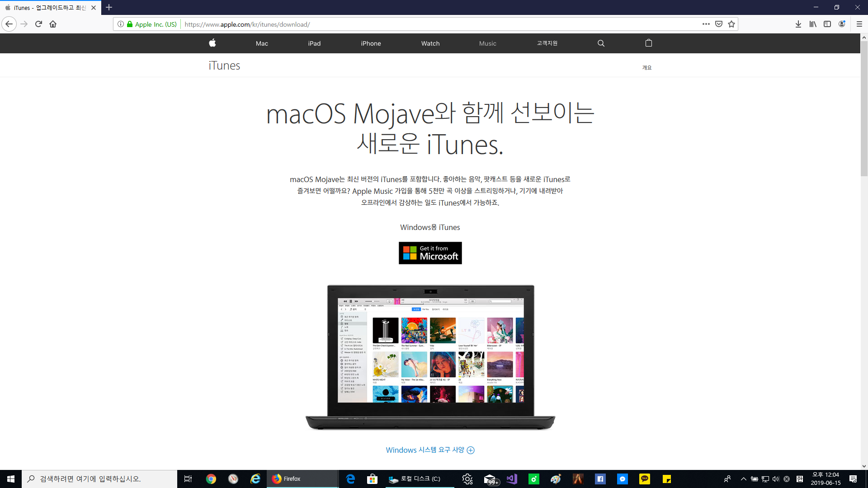Open a new browser tab
Viewport: 868px width, 488px height.
109,7
